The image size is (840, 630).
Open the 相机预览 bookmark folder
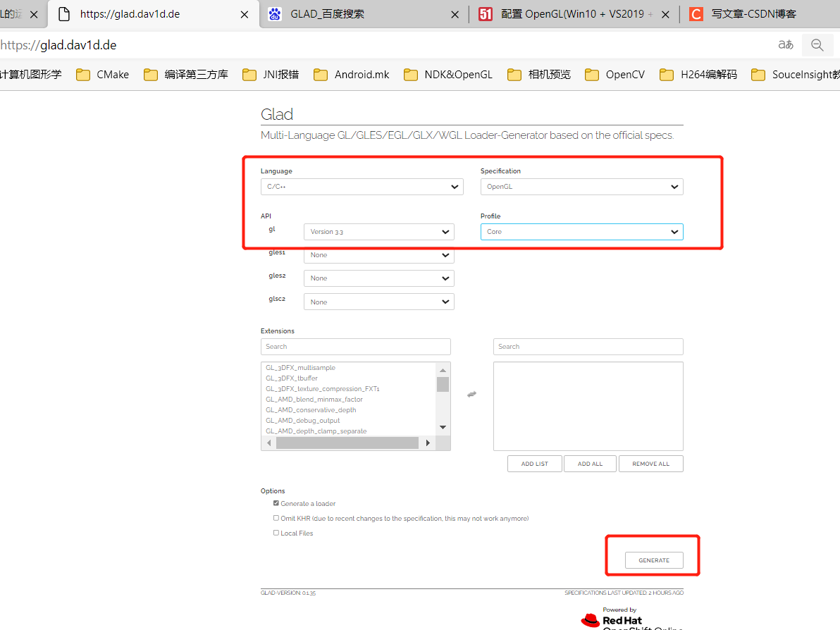(539, 75)
